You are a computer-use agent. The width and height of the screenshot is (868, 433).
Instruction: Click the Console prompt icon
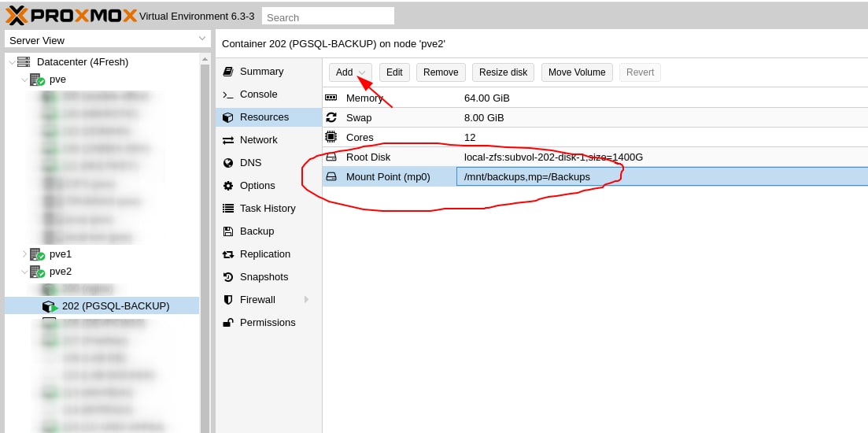pyautogui.click(x=227, y=94)
